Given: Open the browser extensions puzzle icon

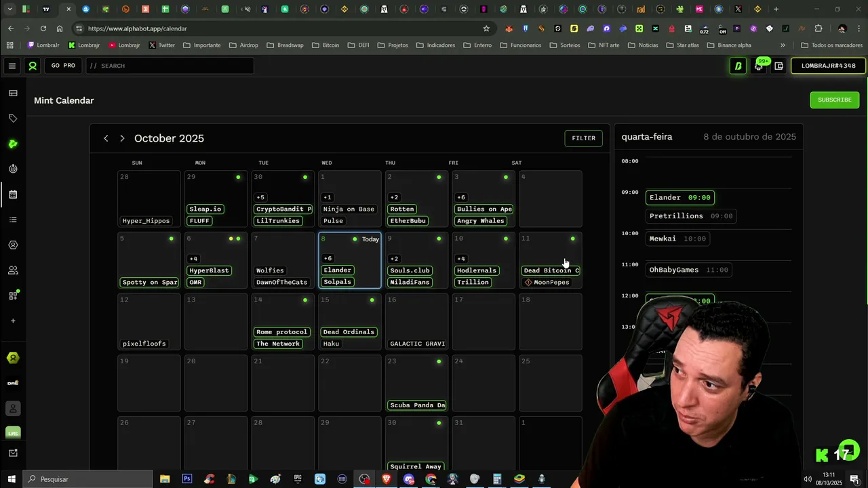Looking at the screenshot, I should click(818, 28).
